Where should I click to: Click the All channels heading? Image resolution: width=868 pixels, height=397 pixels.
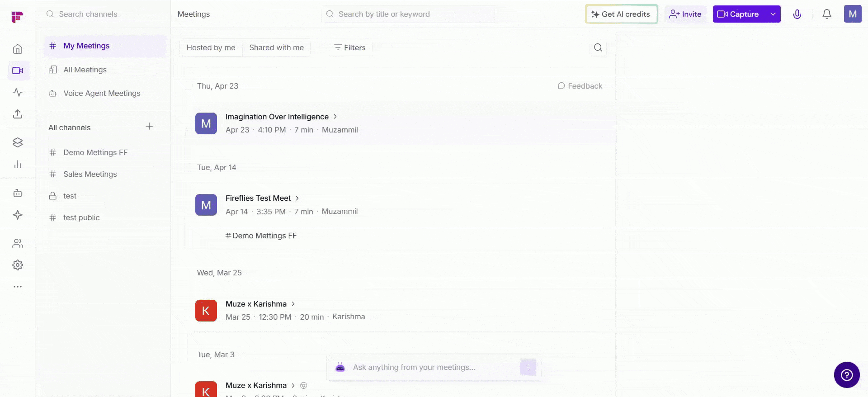70,128
